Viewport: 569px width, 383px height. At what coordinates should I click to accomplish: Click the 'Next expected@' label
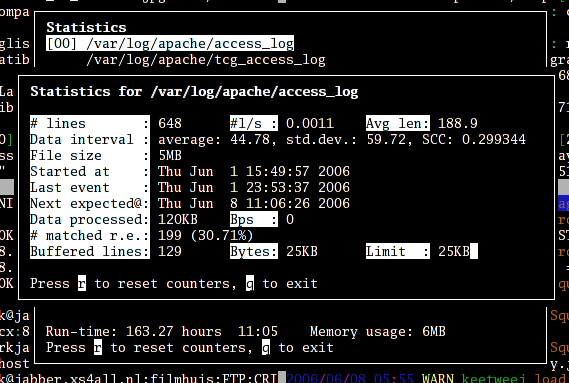90,203
